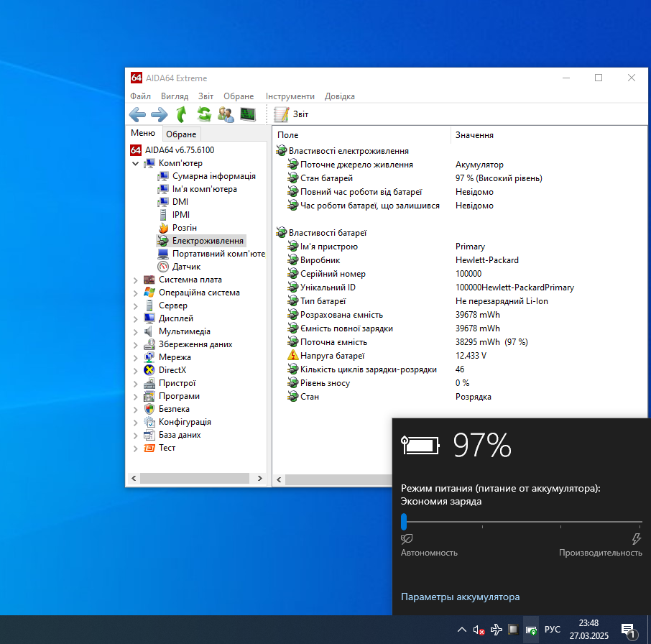Open the green graph monitor icon

click(x=248, y=114)
